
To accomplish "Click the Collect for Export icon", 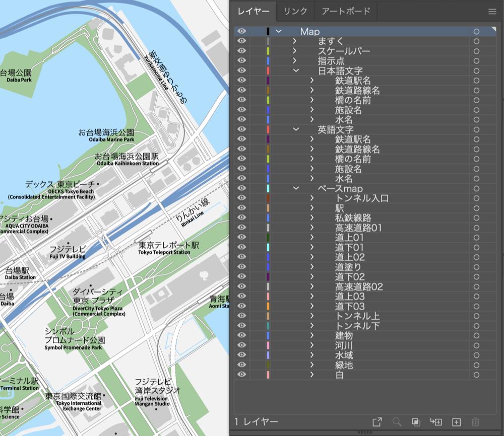I will point(376,422).
